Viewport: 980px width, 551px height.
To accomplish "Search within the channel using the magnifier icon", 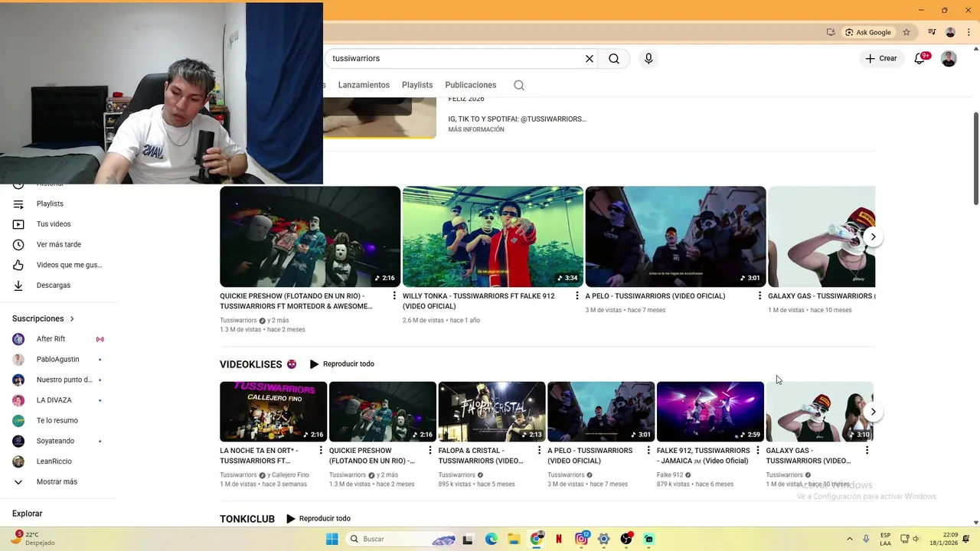I will point(519,85).
